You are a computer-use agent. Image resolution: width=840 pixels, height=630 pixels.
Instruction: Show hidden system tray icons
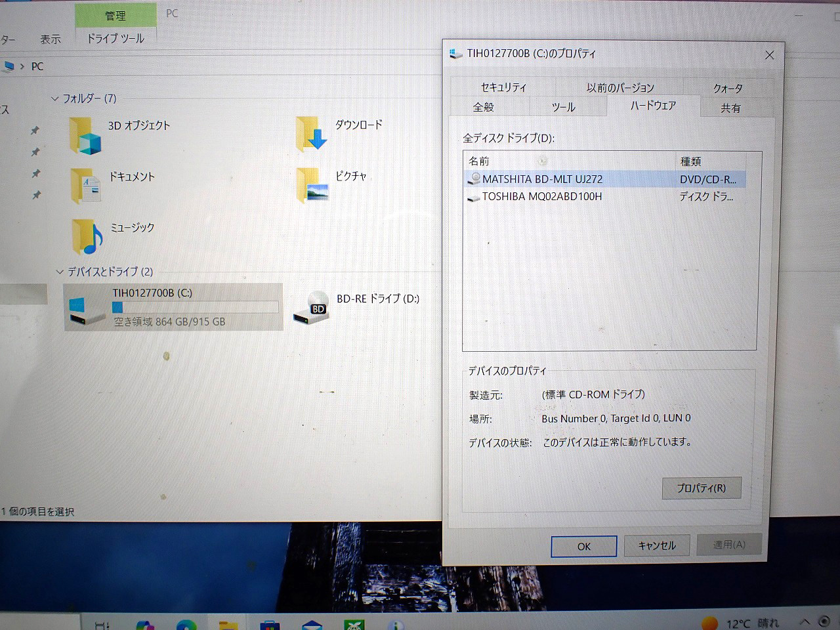[805, 622]
